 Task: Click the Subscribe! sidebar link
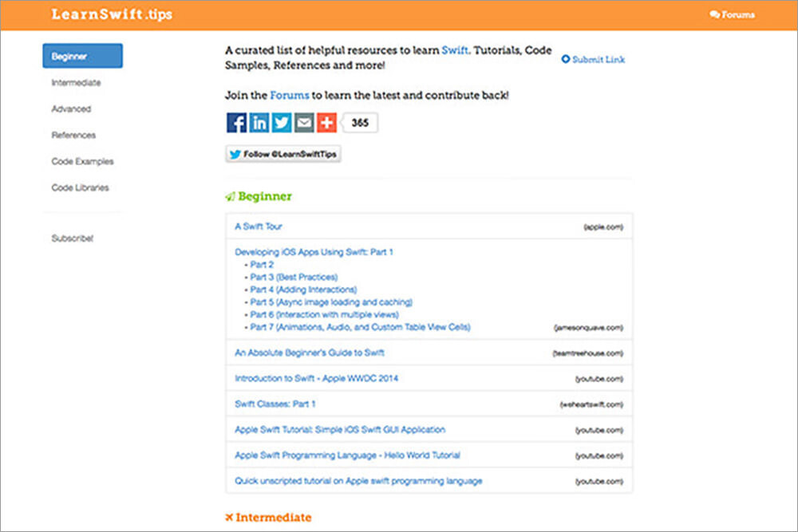pos(72,238)
